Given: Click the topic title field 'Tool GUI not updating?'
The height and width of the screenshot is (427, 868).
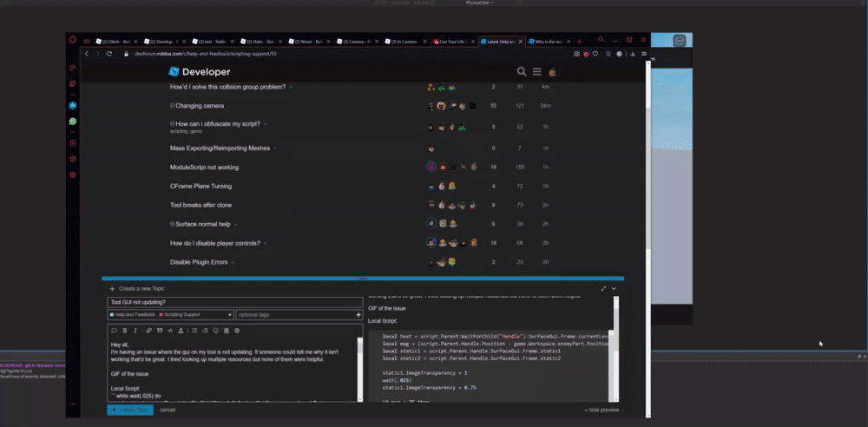Looking at the screenshot, I should tap(235, 302).
